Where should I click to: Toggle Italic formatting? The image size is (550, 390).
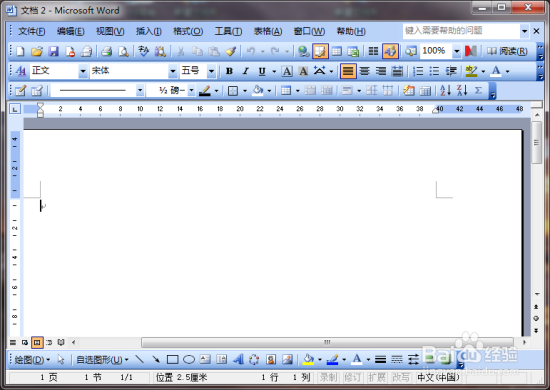[246, 71]
